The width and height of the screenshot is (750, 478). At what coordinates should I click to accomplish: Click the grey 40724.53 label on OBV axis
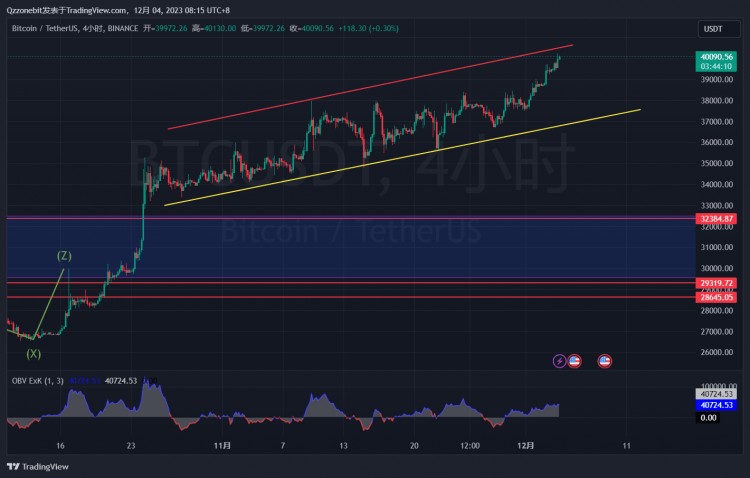(x=716, y=394)
